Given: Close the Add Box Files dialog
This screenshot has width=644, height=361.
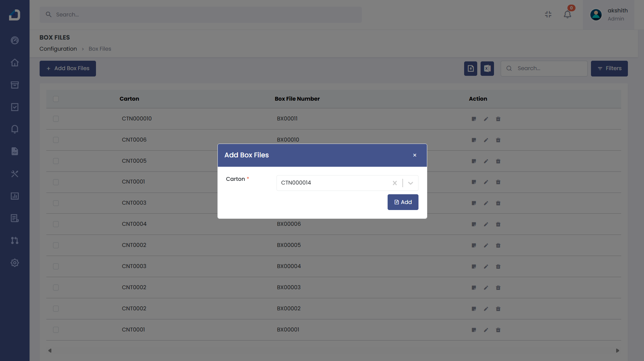Looking at the screenshot, I should [x=415, y=155].
